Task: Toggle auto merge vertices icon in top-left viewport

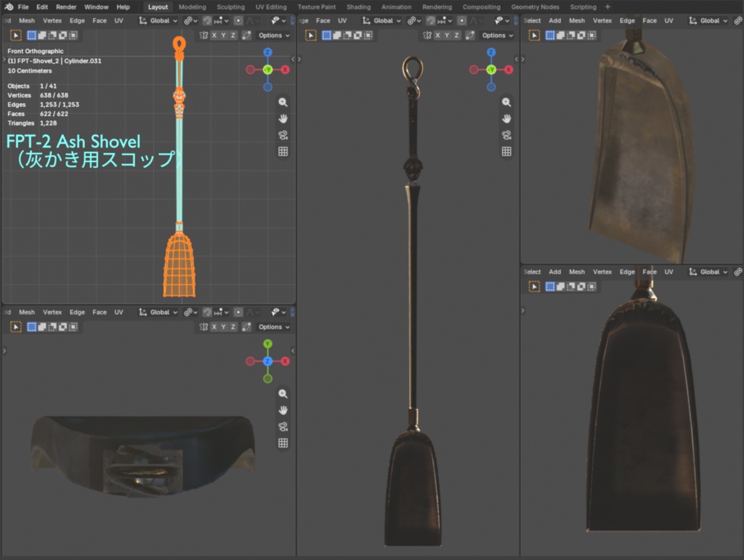Action: tap(246, 36)
